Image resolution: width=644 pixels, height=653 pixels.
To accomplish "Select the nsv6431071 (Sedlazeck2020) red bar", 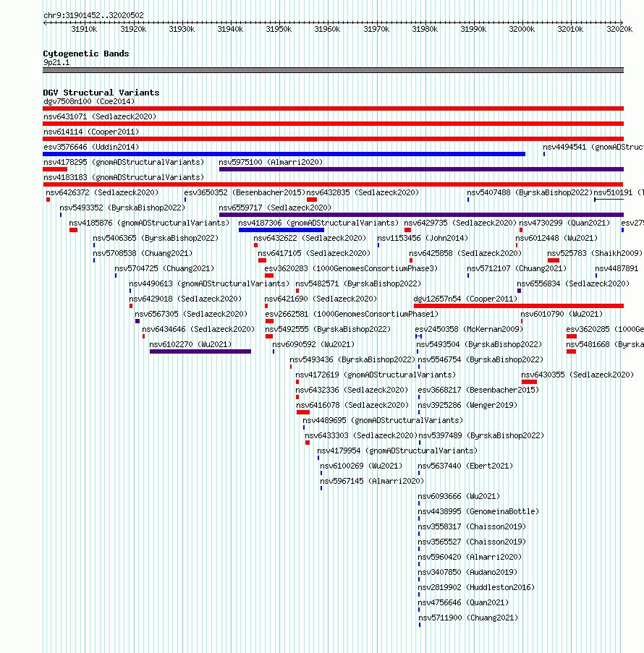I will point(333,124).
